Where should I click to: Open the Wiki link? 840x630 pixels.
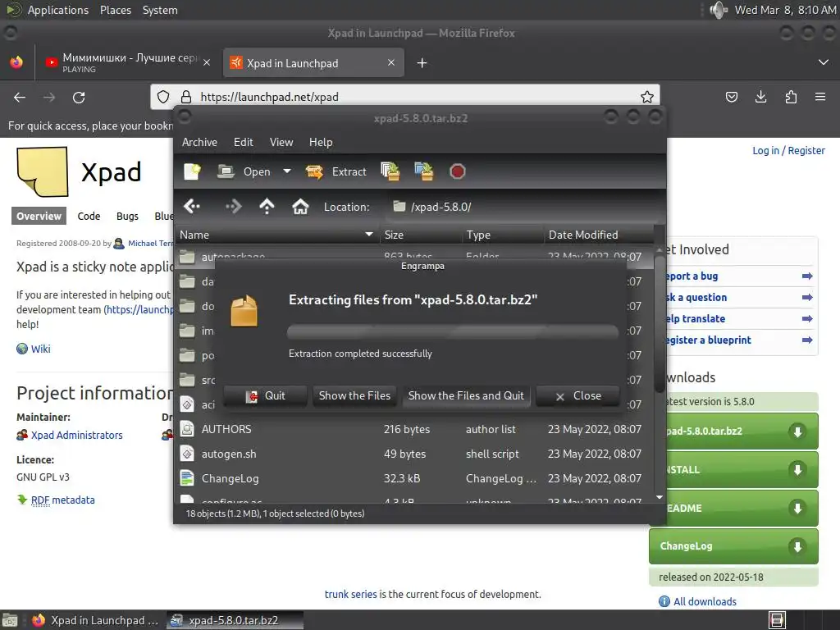click(41, 349)
